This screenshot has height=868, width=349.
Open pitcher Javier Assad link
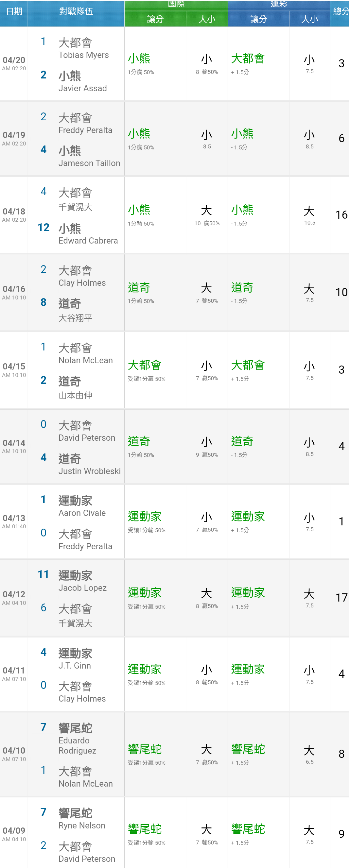[x=83, y=88]
